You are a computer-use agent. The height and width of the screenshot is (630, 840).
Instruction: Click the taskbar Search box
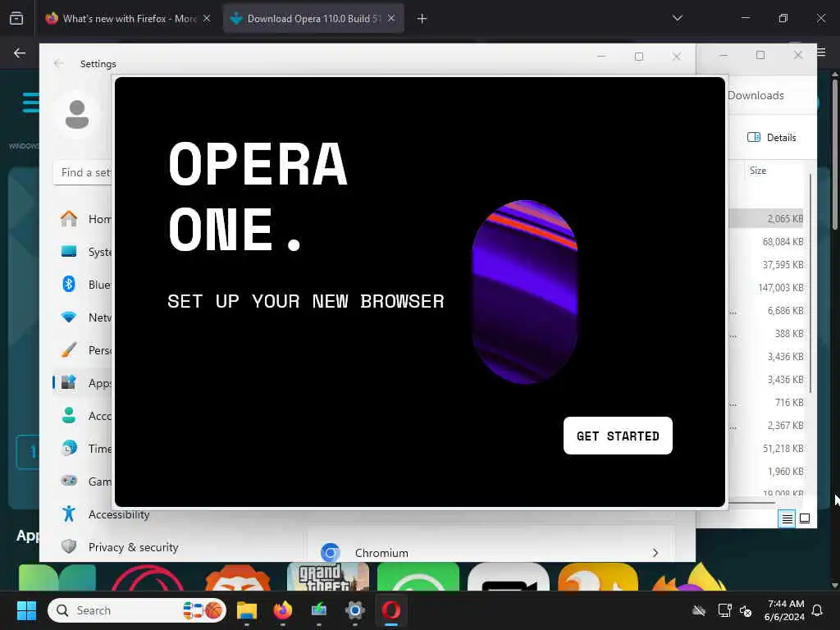pyautogui.click(x=137, y=610)
